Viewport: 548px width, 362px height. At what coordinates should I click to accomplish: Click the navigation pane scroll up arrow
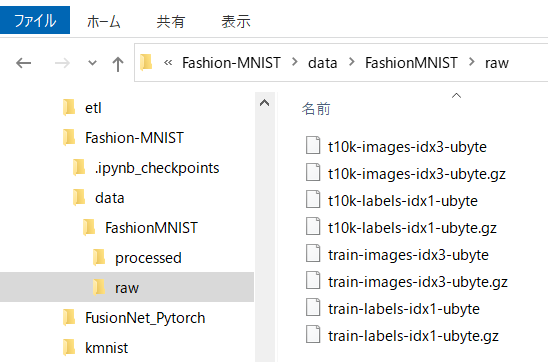click(265, 103)
